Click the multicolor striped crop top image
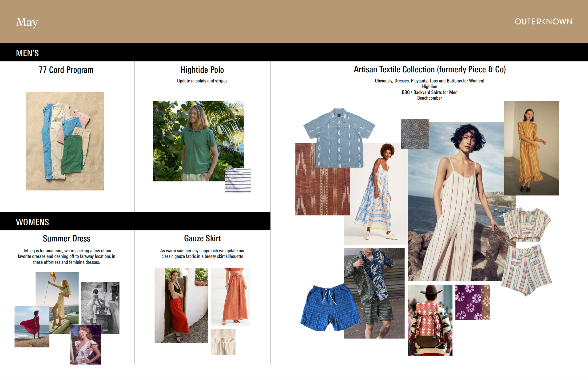 coord(527,225)
